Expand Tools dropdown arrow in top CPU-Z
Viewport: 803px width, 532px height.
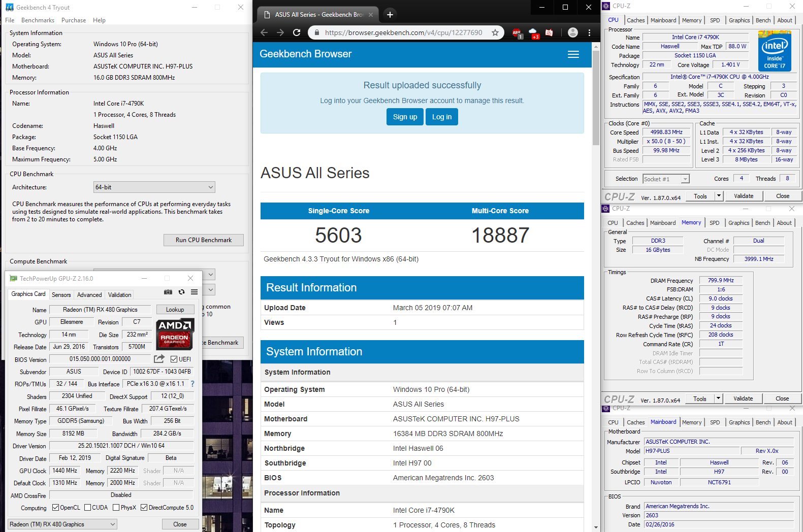click(719, 196)
